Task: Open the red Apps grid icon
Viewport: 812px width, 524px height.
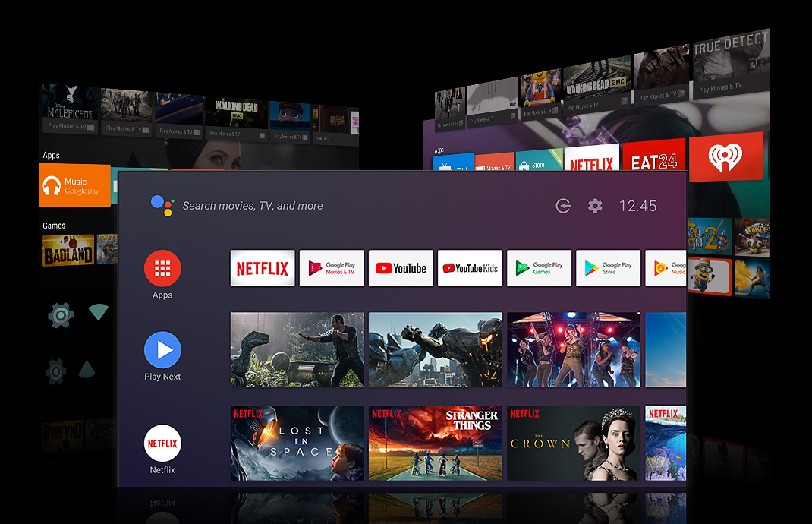Action: [x=162, y=269]
